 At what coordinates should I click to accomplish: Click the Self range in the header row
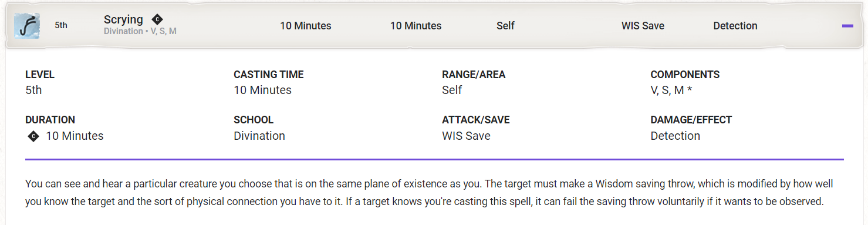[505, 26]
